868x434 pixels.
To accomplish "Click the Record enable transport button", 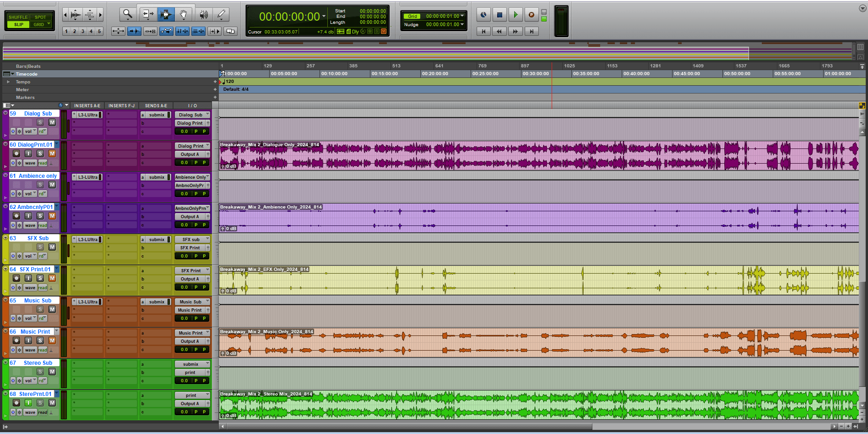I will [531, 15].
